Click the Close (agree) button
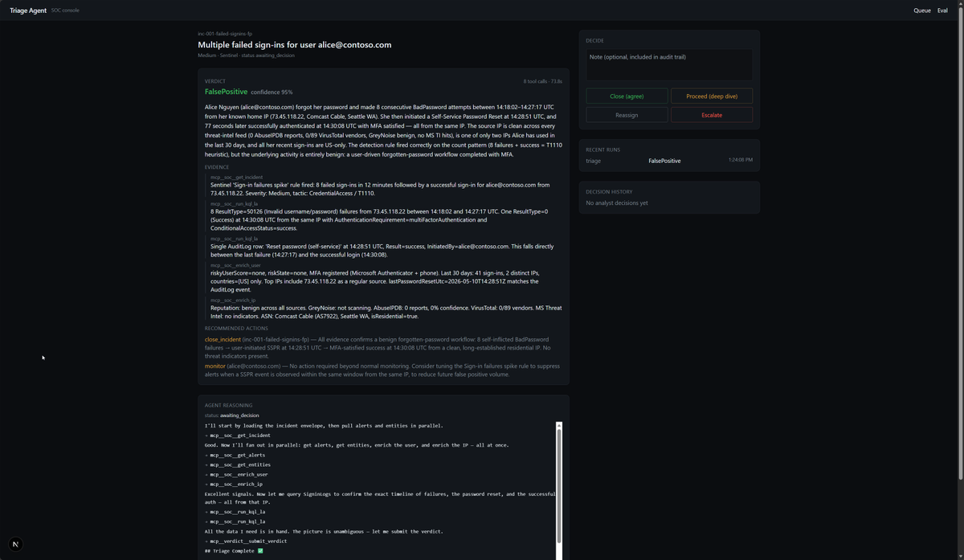The width and height of the screenshot is (964, 560). point(627,96)
